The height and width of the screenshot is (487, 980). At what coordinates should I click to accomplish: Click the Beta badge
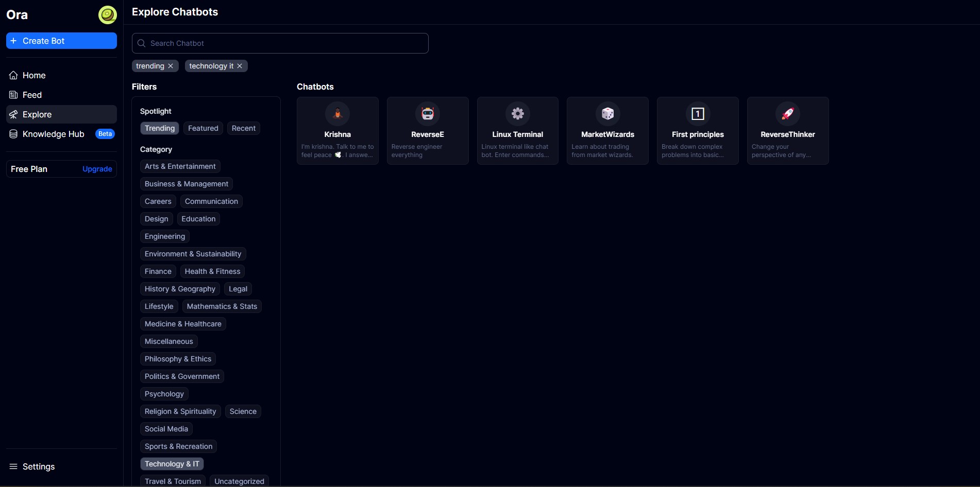point(105,134)
